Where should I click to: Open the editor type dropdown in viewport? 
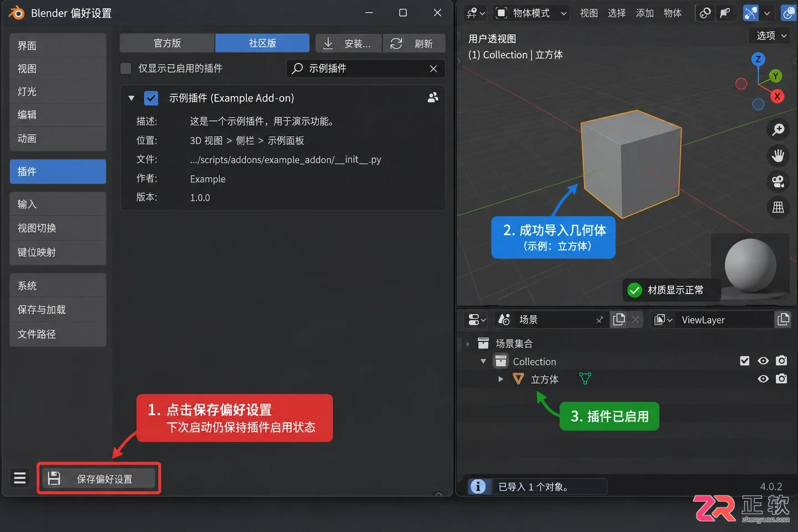(x=475, y=13)
